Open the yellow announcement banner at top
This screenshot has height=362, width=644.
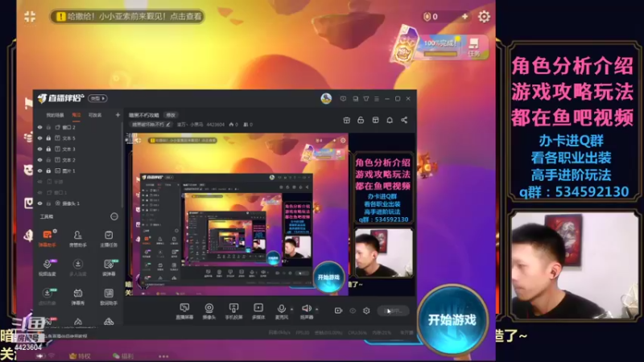127,16
